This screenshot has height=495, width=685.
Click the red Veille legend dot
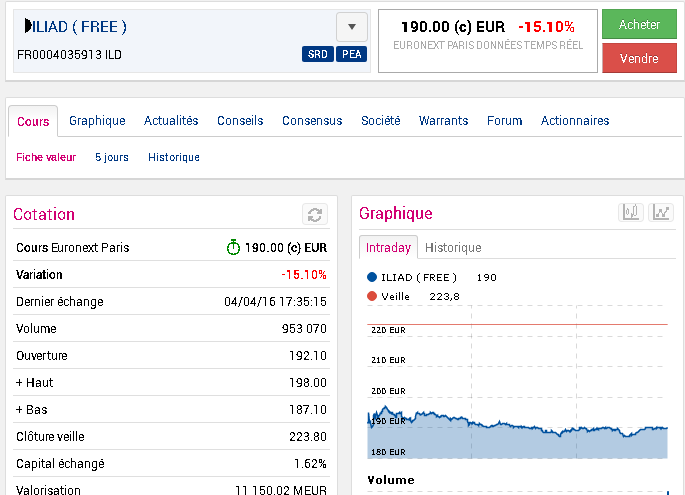[x=372, y=296]
